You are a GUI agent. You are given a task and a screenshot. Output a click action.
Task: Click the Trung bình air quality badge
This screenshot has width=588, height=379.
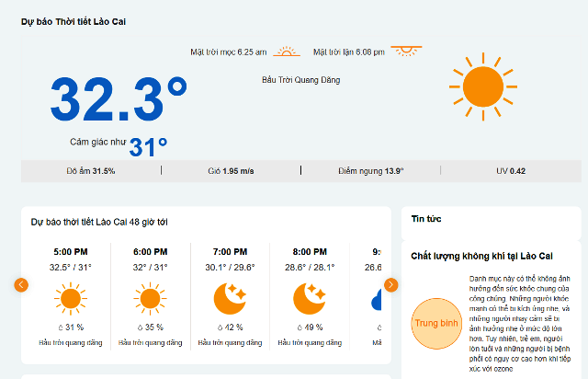tap(436, 324)
